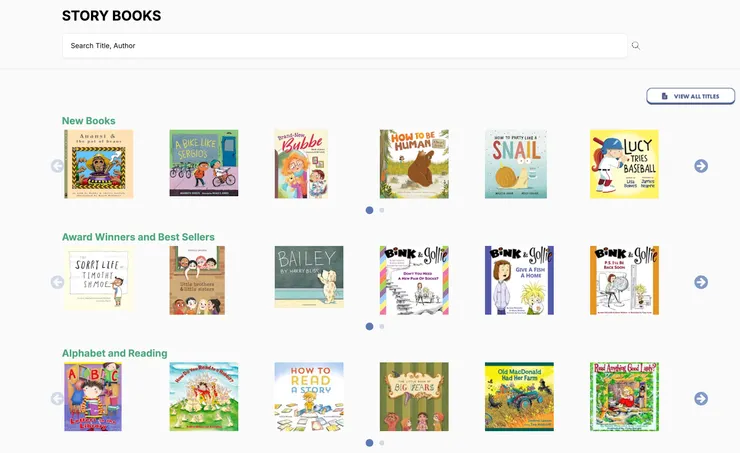This screenshot has height=453, width=740.
Task: Open Old MacDonald Had Her Farm book
Action: (519, 397)
